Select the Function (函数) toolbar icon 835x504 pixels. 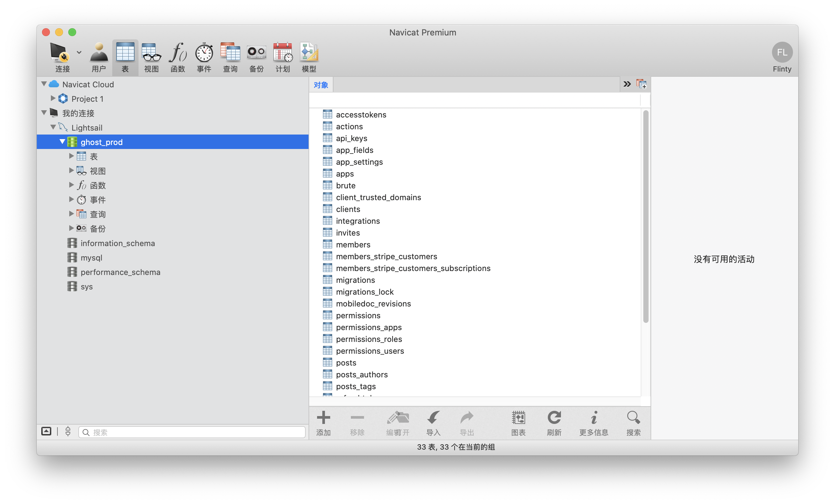coord(178,53)
